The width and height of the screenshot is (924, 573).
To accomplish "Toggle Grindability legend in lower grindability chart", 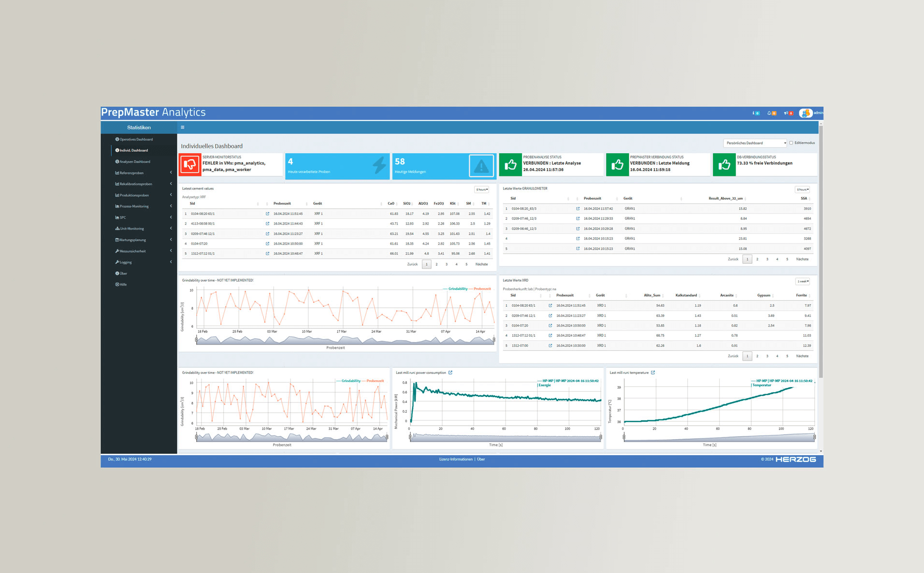I will click(348, 381).
